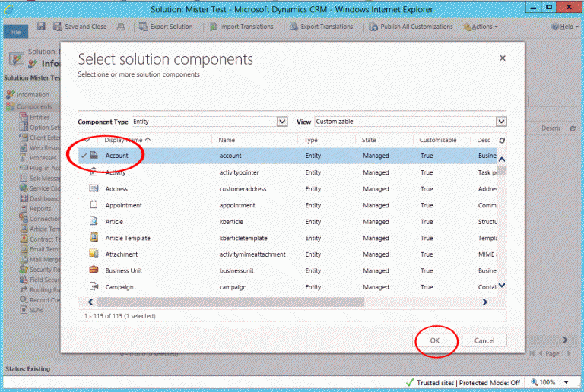This screenshot has height=392, width=584.
Task: Click the down arrow of the vertical scrollbar
Action: coord(502,285)
